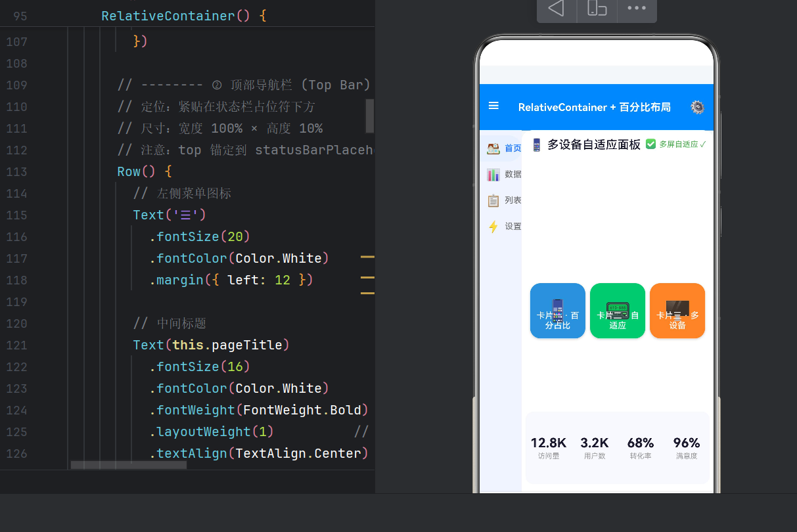
Task: Click the comment 定位：紧贴在状态栏占位符下方
Action: tap(216, 106)
